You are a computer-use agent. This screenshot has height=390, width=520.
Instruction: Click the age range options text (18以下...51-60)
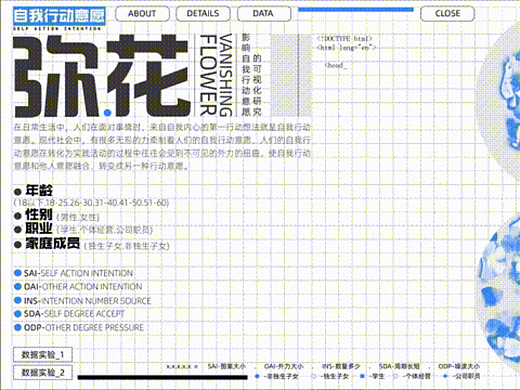click(91, 203)
